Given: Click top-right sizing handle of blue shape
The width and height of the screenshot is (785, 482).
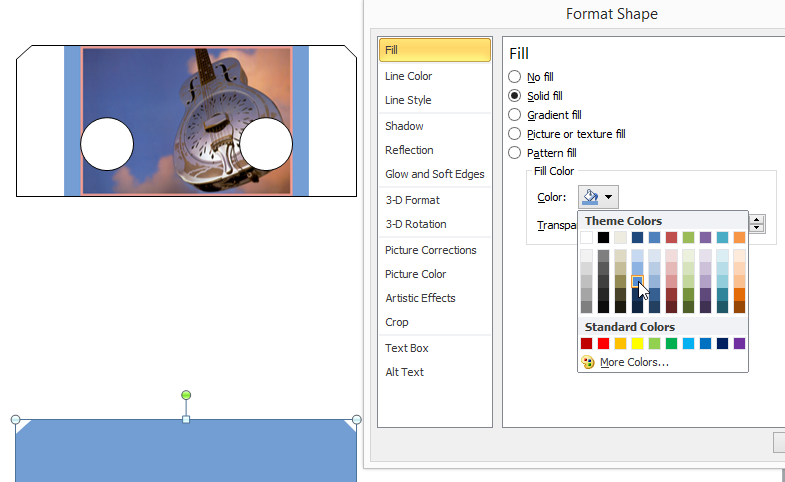Looking at the screenshot, I should point(356,419).
